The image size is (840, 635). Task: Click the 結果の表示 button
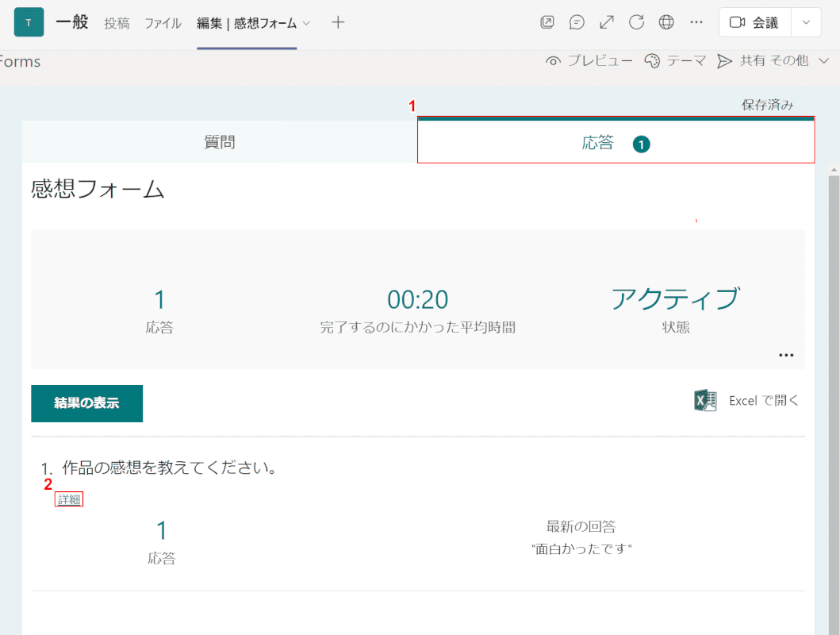[x=86, y=403]
